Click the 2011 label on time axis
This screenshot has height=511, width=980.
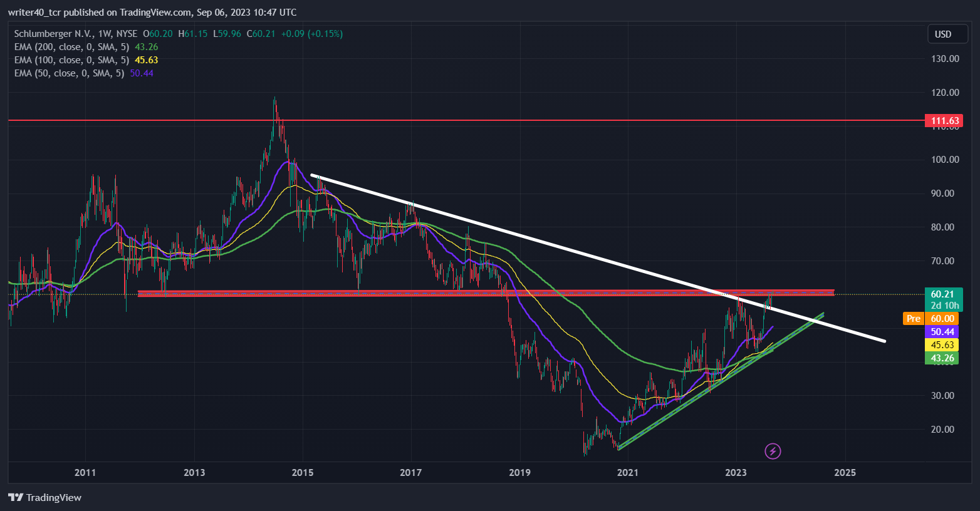point(85,472)
